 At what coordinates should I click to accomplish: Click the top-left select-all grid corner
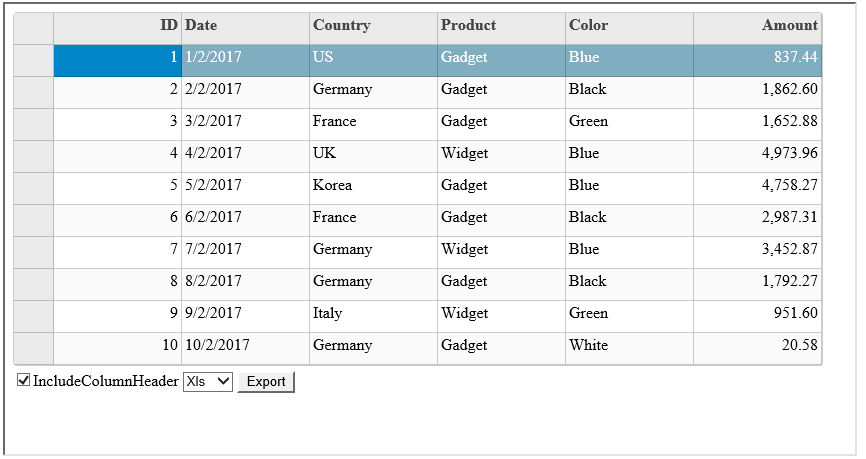coord(34,27)
